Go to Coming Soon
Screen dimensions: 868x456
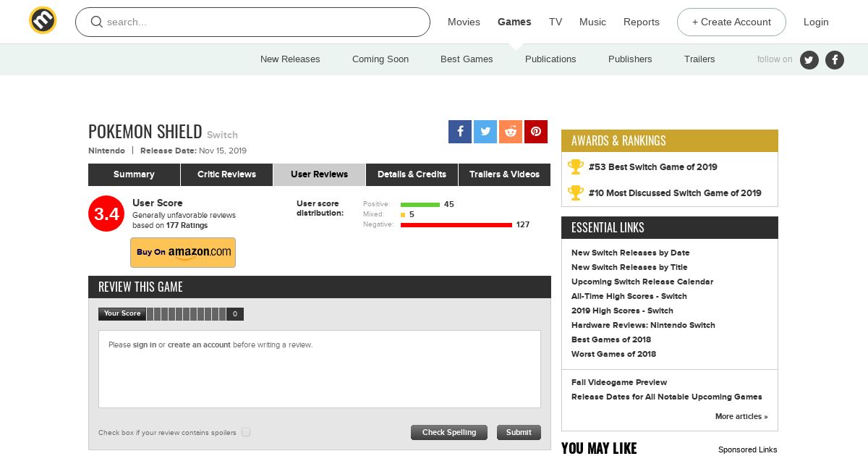click(x=380, y=59)
